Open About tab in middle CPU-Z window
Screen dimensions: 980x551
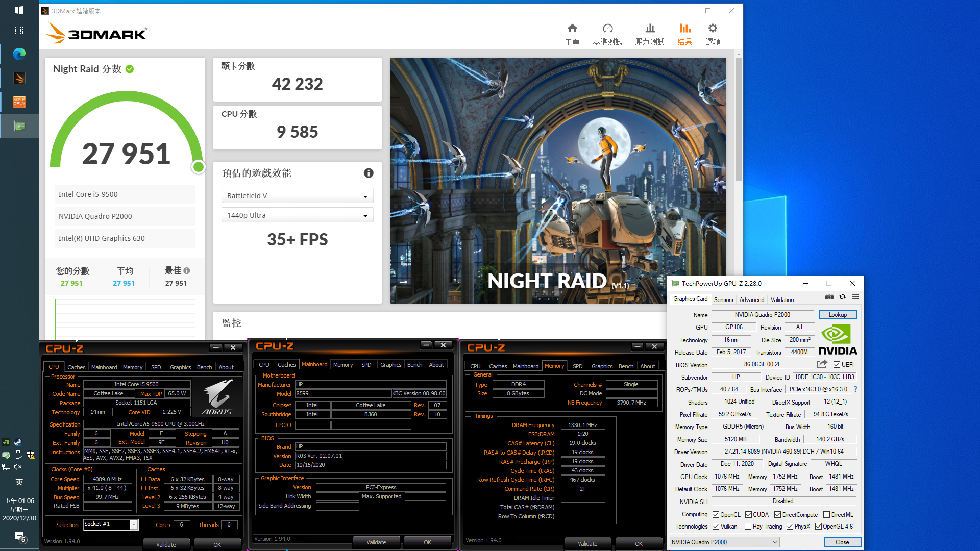436,365
